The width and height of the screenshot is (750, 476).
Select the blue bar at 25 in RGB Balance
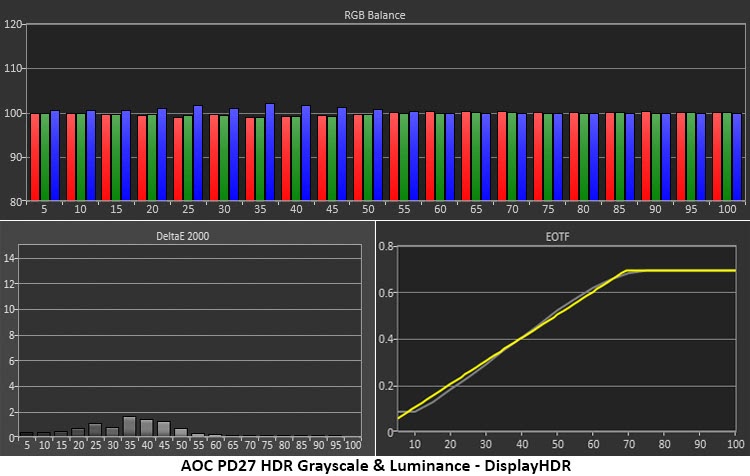click(198, 153)
